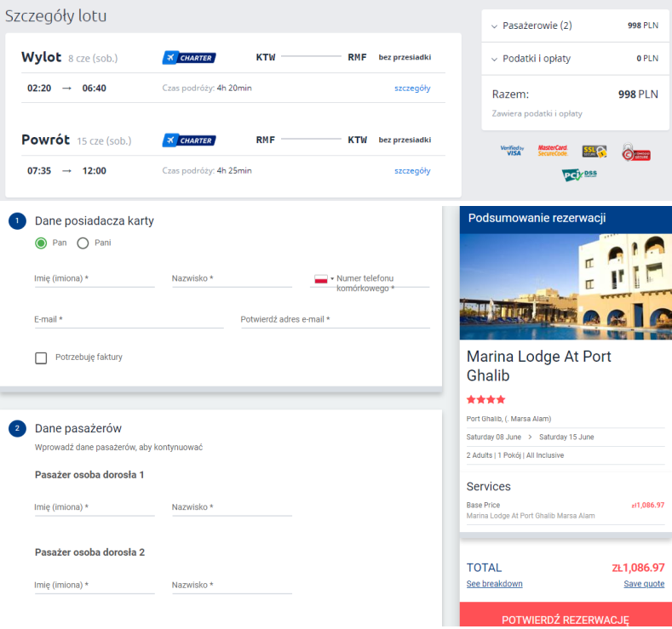Click the four-star hotel rating

coord(485,399)
